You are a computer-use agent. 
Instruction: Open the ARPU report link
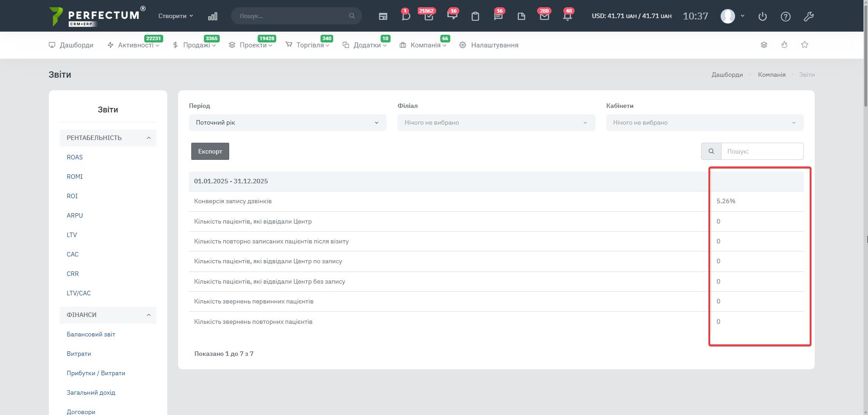pyautogui.click(x=75, y=215)
